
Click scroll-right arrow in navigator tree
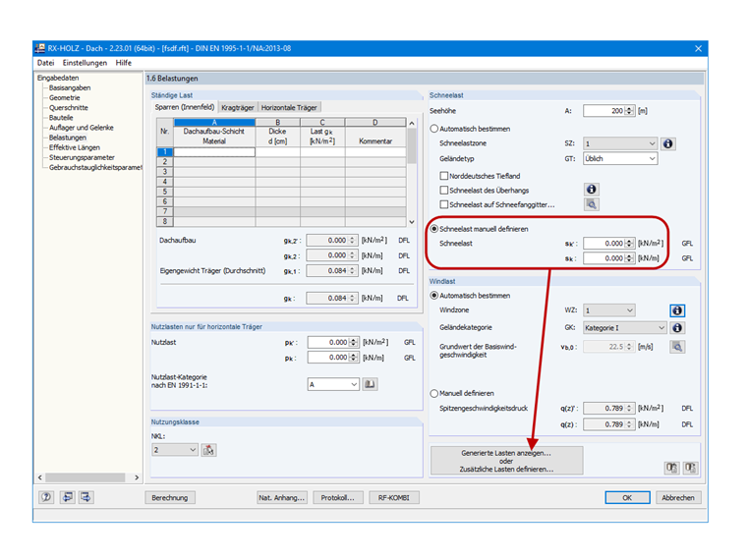[x=137, y=477]
